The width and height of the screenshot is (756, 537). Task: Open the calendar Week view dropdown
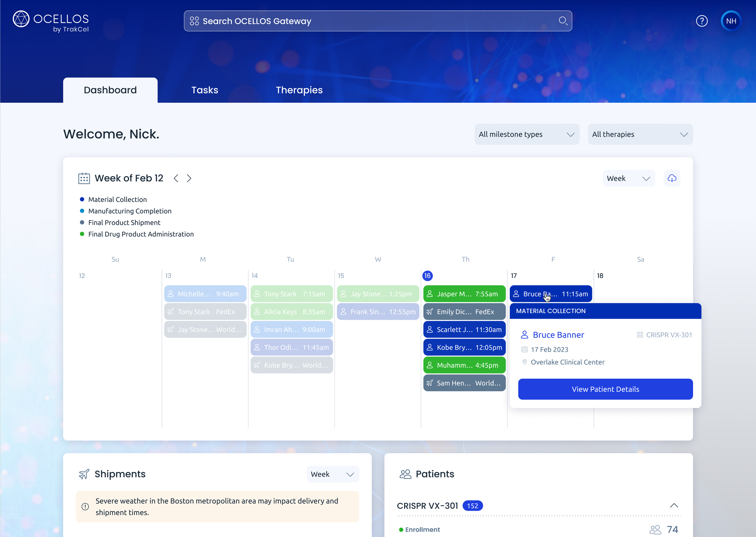pyautogui.click(x=628, y=178)
